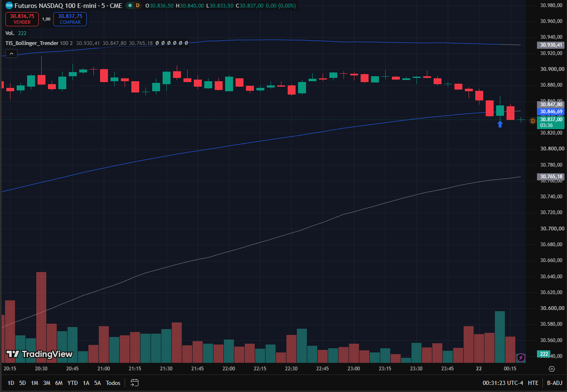
Task: Click the 30.847,80 price label on axis
Action: (x=551, y=105)
